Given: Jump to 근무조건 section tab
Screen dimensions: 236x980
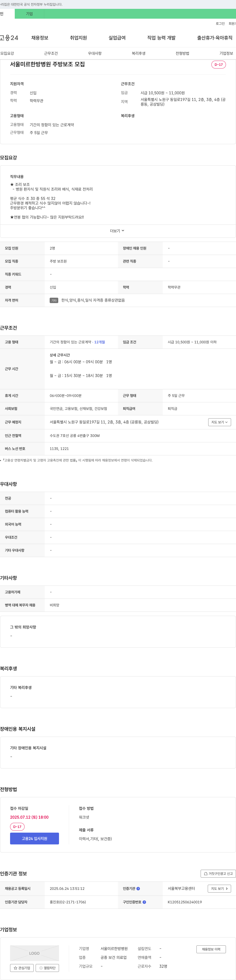Looking at the screenshot, I should point(51,53).
